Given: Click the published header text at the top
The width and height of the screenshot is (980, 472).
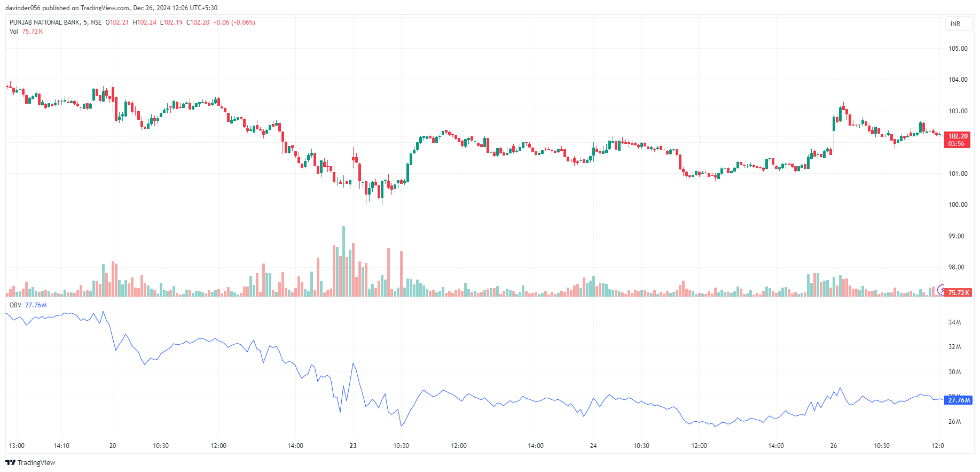Looking at the screenshot, I should [x=112, y=8].
